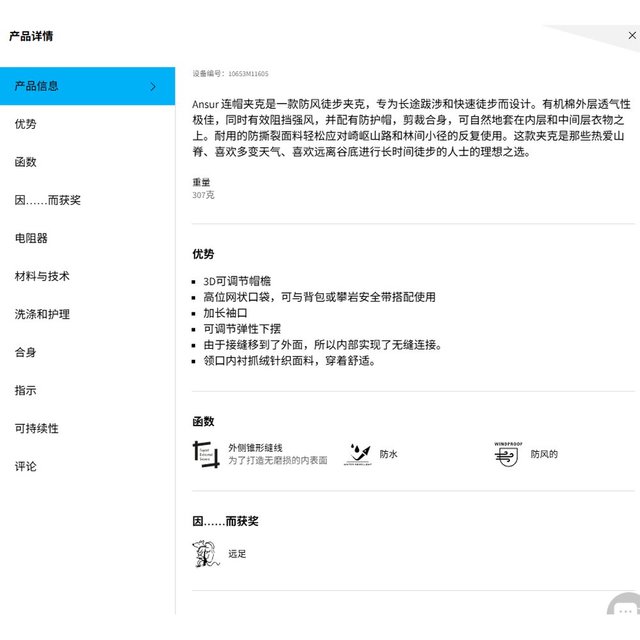Click the water repellent droplet icon
The height and width of the screenshot is (640, 640).
coord(358,454)
